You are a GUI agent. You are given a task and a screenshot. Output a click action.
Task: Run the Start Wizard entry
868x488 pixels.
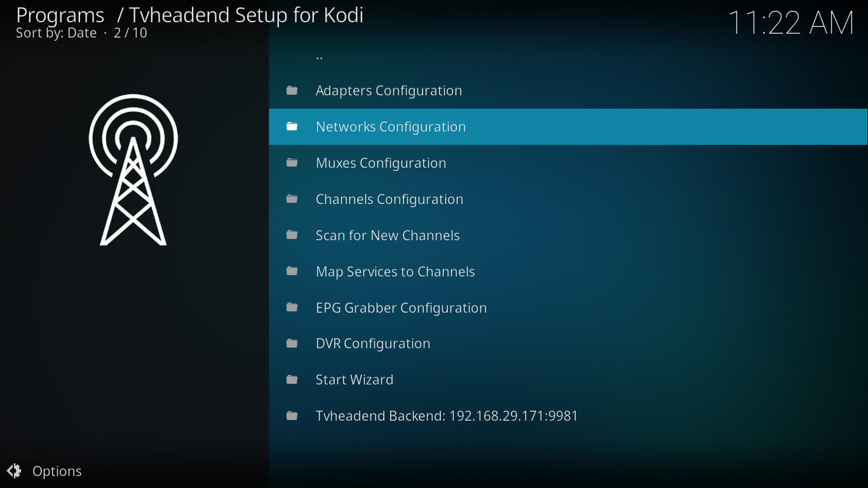[x=354, y=380]
